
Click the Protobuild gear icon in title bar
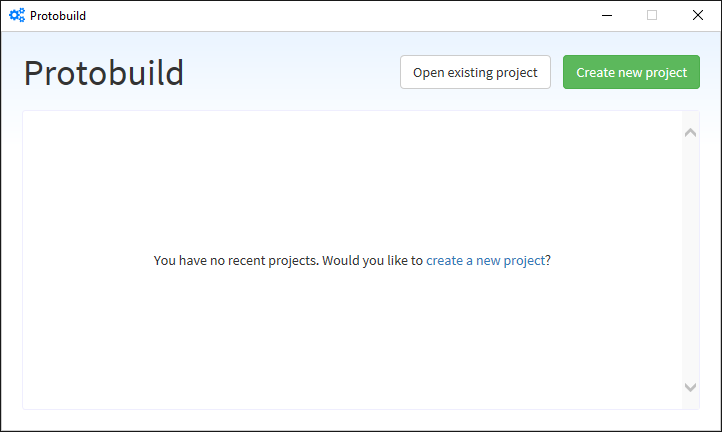(x=17, y=15)
